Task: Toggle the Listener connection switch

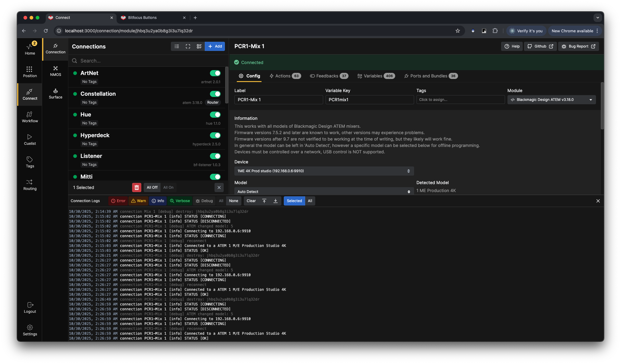Action: [215, 156]
